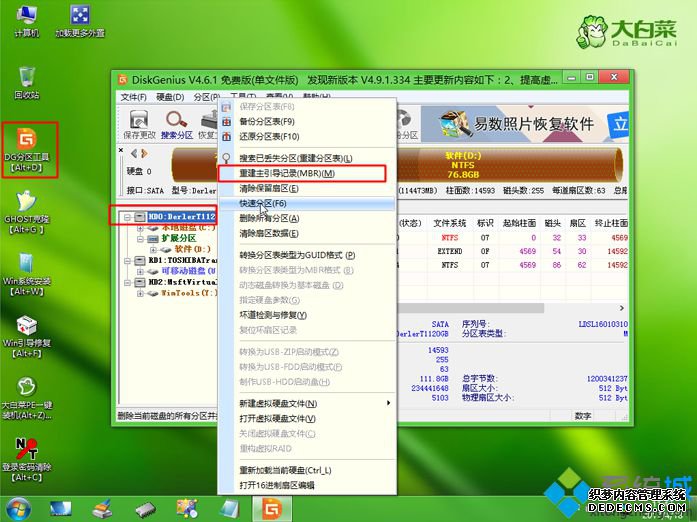This screenshot has height=522, width=697.
Task: Select HD0:DerlerT112 disk in tree
Action: click(181, 217)
